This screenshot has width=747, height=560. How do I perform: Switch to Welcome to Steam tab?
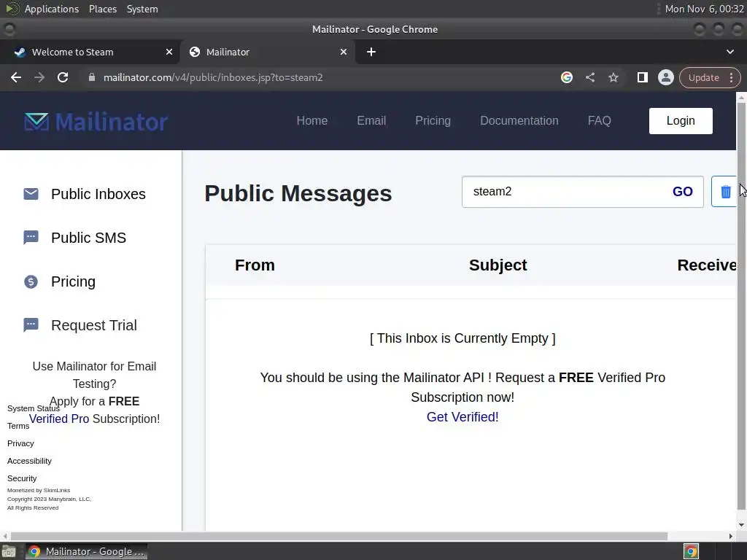tap(90, 52)
